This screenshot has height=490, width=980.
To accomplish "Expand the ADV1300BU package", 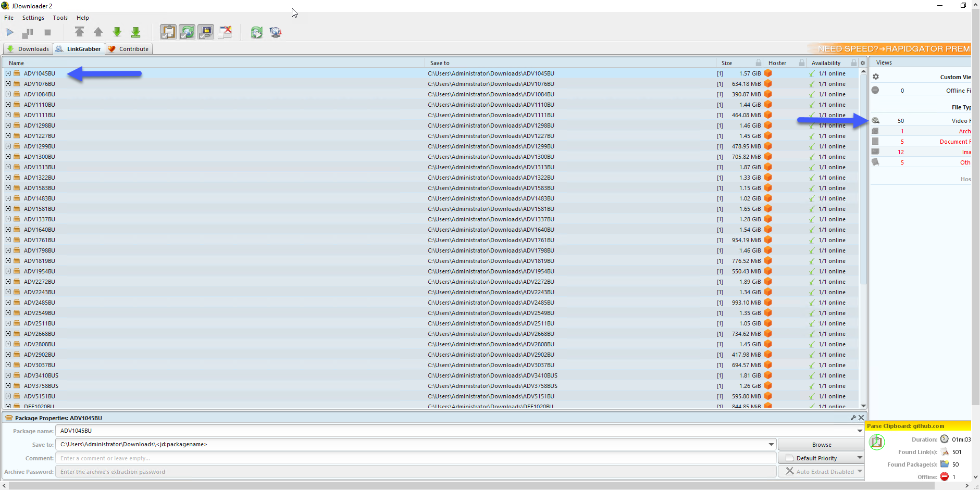I will [8, 157].
